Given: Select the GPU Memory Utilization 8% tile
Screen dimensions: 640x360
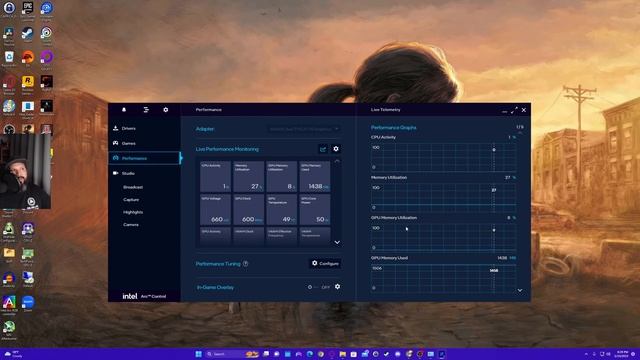Looking at the screenshot, I should pos(281,176).
